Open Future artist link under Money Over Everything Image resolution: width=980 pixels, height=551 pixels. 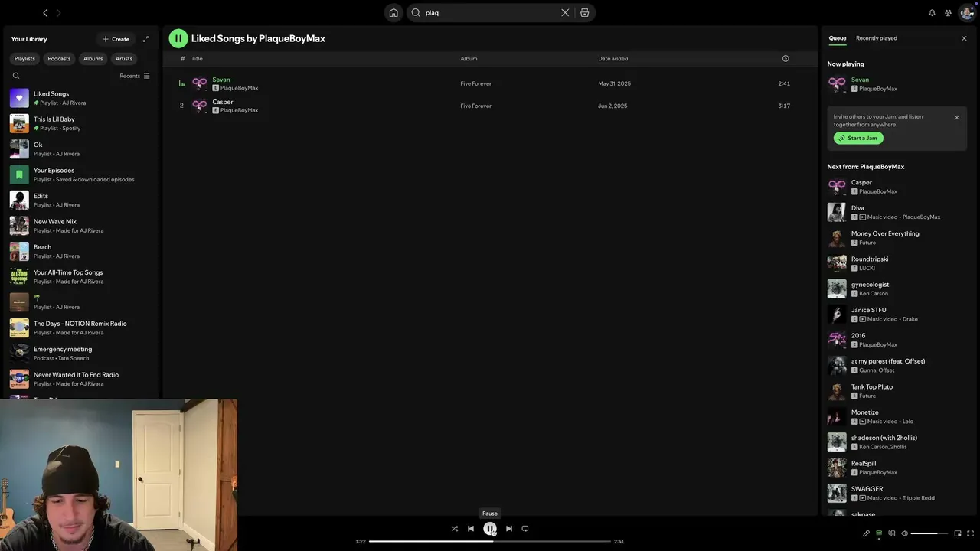pos(867,243)
